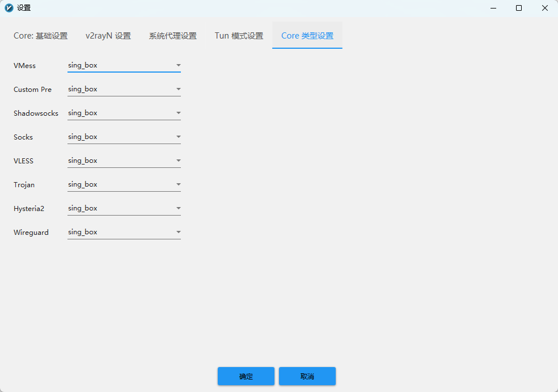Click the Hysteria2 label

pyautogui.click(x=29, y=209)
